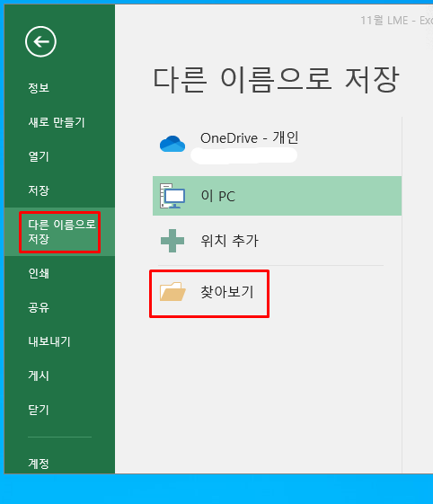Screen dimensions: 433x504
Task: Click the back arrow circle icon
Action: (x=40, y=42)
